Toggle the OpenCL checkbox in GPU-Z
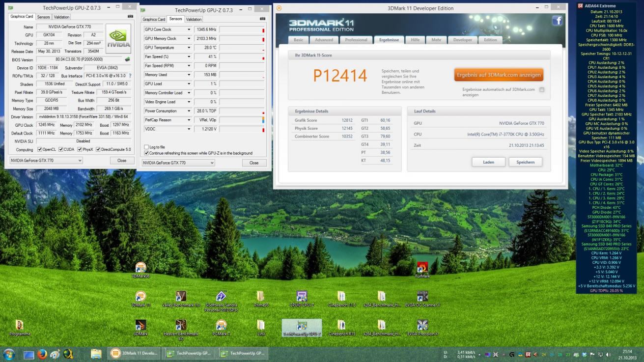Viewport: 644px width, 362px height. [39, 149]
